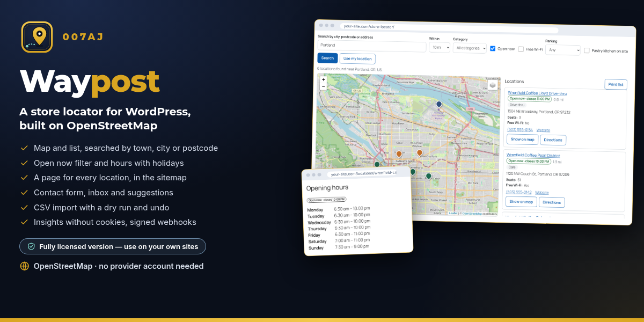Call (503) 555-0154 phone link
Screen dimensions: 644x322
click(x=520, y=130)
